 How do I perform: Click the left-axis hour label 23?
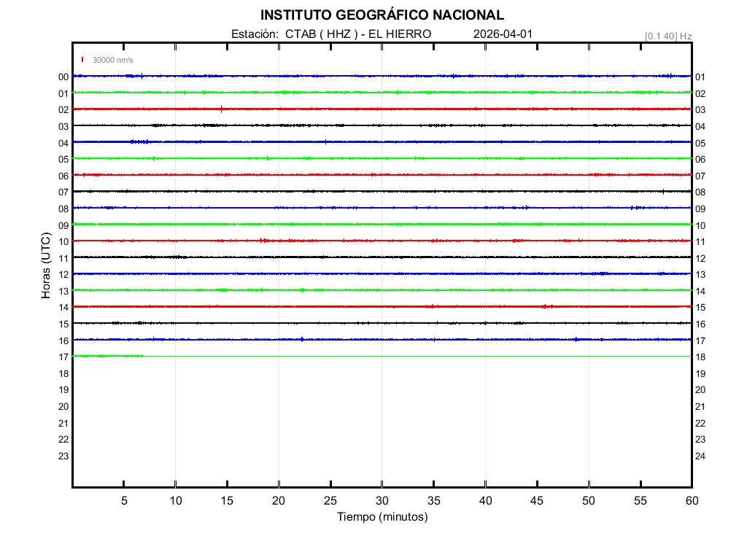pyautogui.click(x=63, y=456)
